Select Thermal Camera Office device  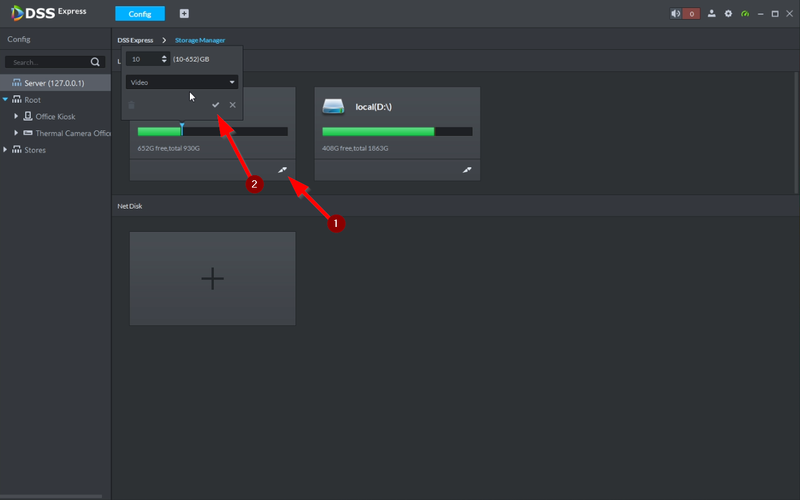(x=72, y=133)
